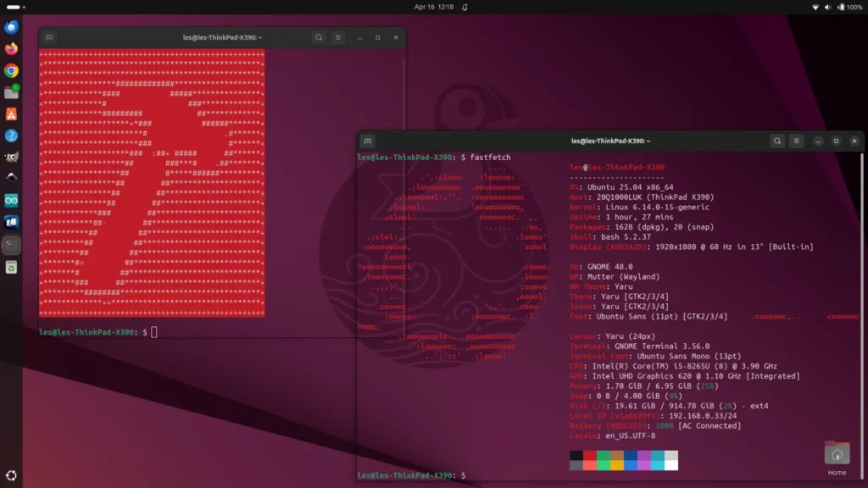Click the help question-mark icon in the dock
Image resolution: width=868 pixels, height=488 pixels.
11,136
